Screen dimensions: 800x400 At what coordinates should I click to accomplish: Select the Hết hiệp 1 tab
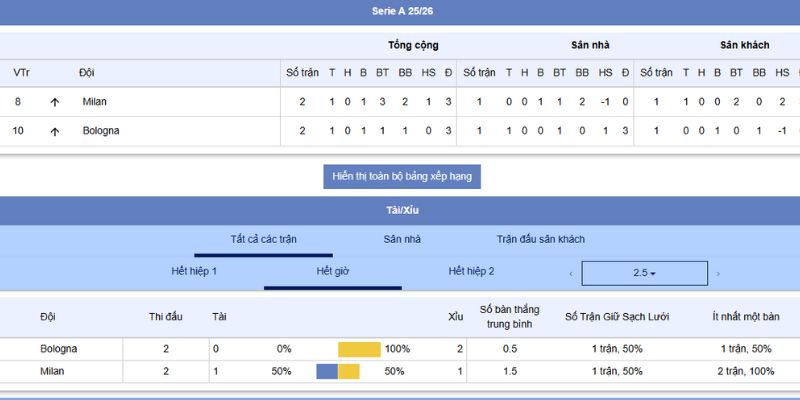click(x=194, y=272)
